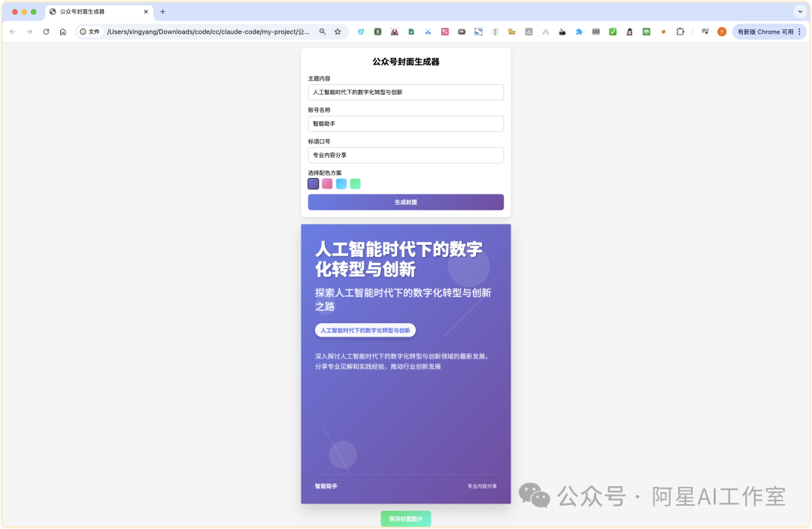The height and width of the screenshot is (529, 812).
Task: Go back with the browser back arrow
Action: (13, 32)
